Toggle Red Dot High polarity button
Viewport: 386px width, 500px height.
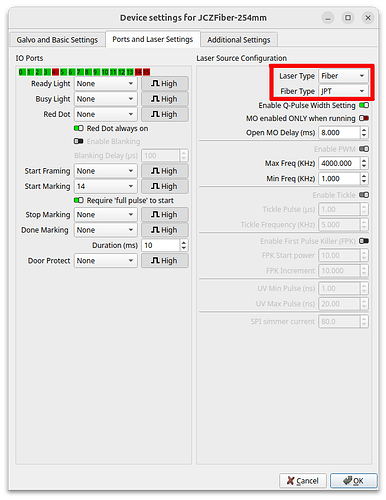(x=165, y=114)
